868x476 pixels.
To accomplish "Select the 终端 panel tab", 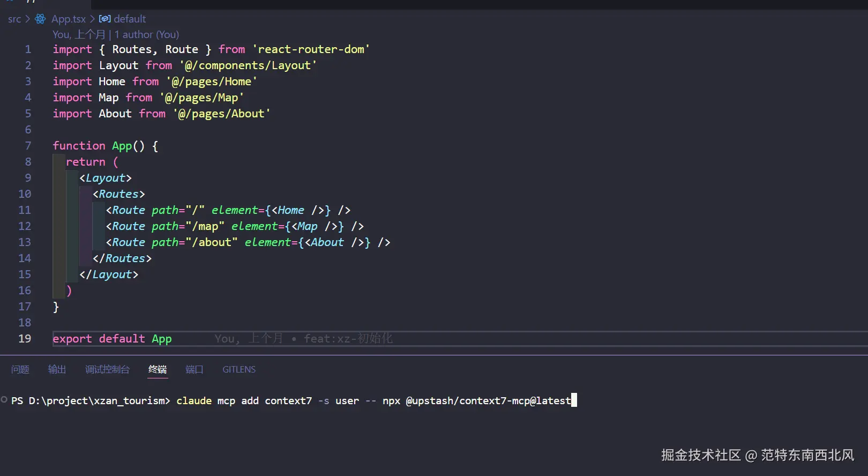I will point(158,369).
